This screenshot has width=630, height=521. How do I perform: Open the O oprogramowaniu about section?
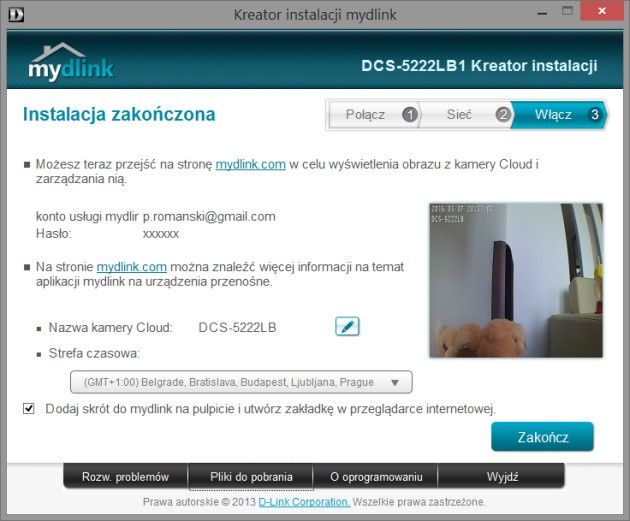376,476
